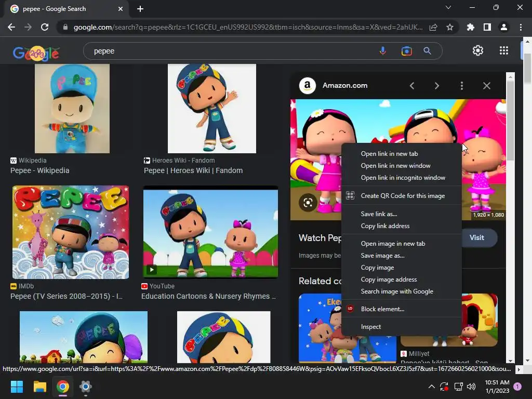Reload the current page
The image size is (532, 399).
(x=45, y=27)
